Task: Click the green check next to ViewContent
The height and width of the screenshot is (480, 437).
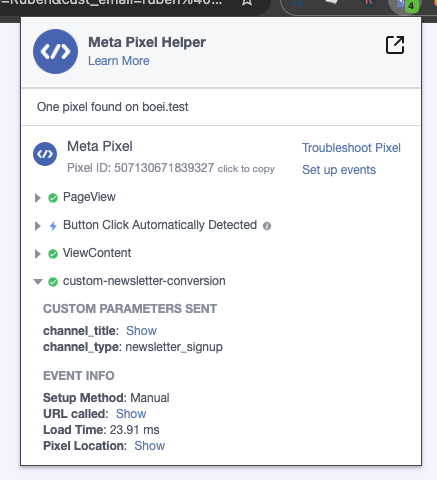Action: click(53, 254)
